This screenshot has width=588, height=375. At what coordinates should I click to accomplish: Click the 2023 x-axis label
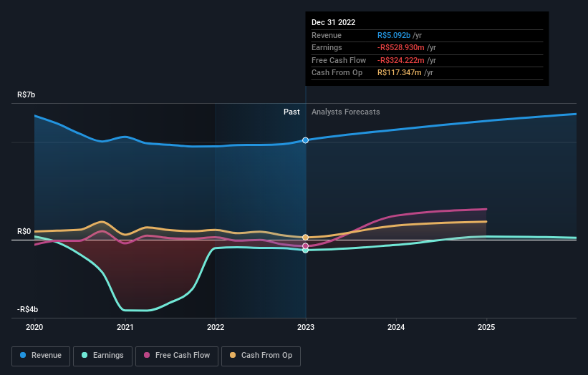click(x=306, y=327)
